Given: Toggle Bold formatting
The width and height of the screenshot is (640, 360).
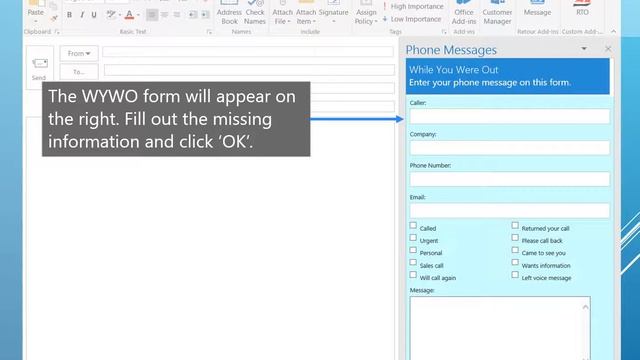Looking at the screenshot, I should (x=69, y=15).
